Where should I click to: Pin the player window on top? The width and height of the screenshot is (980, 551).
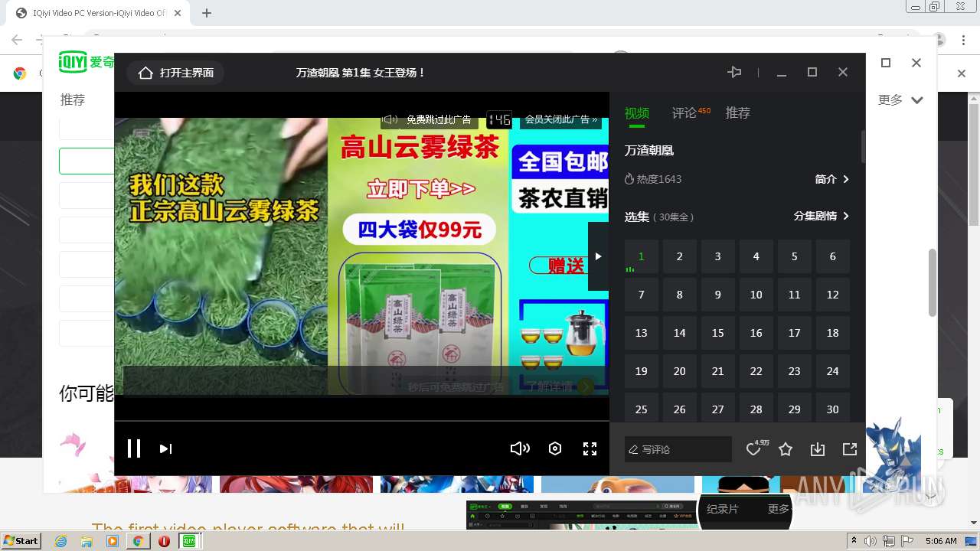(x=734, y=72)
